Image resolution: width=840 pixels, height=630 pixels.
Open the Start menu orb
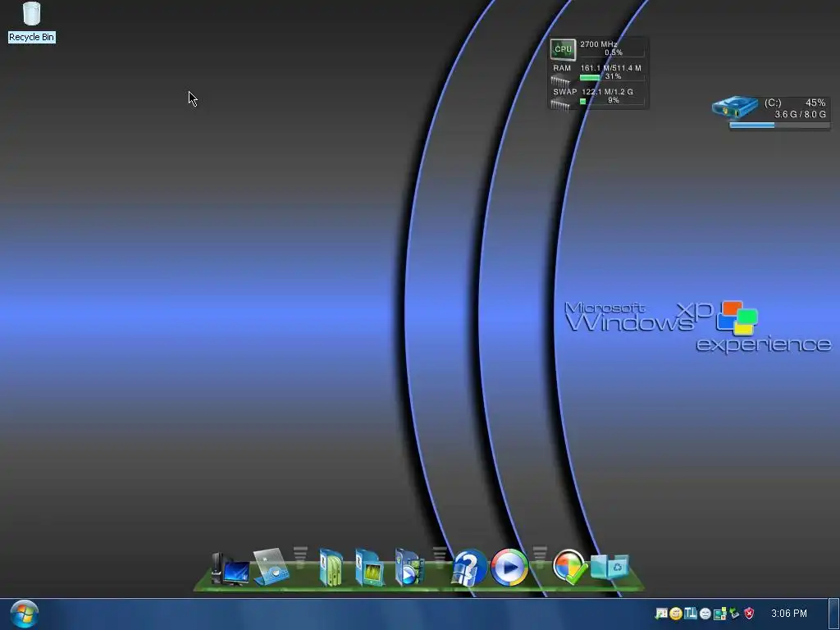coord(24,614)
